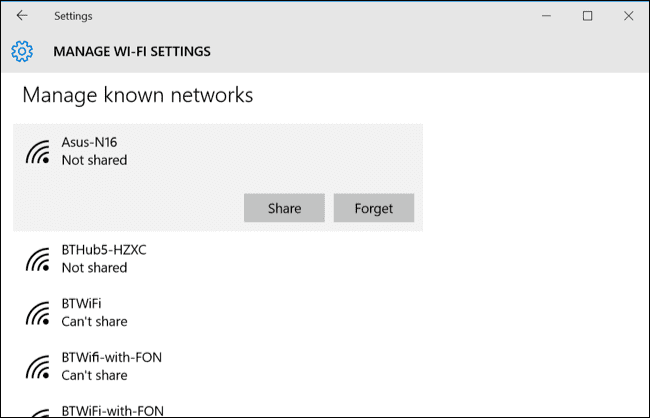The image size is (650, 418).
Task: Click the Manage known networks heading
Action: tap(138, 95)
